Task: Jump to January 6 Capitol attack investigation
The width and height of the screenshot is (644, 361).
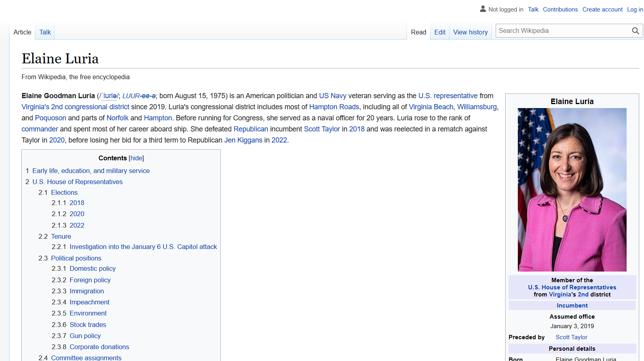Action: [143, 247]
